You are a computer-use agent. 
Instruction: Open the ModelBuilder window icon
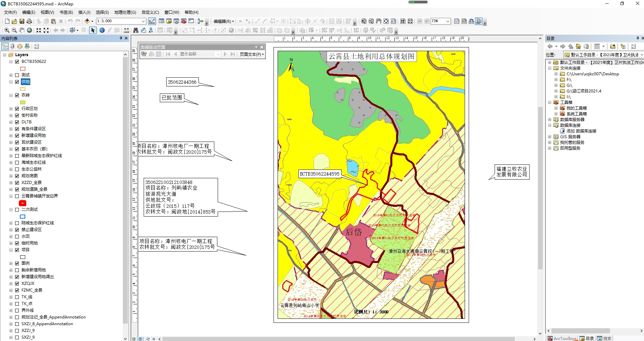click(x=201, y=21)
